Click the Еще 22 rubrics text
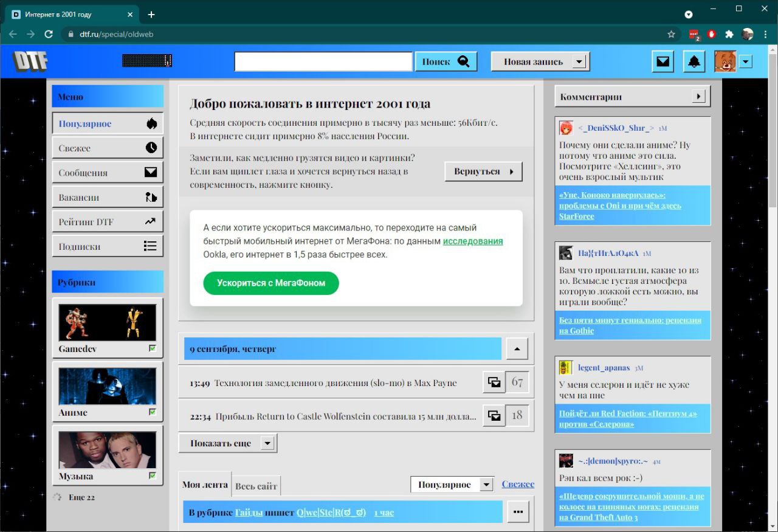This screenshot has height=532, width=778. point(81,497)
